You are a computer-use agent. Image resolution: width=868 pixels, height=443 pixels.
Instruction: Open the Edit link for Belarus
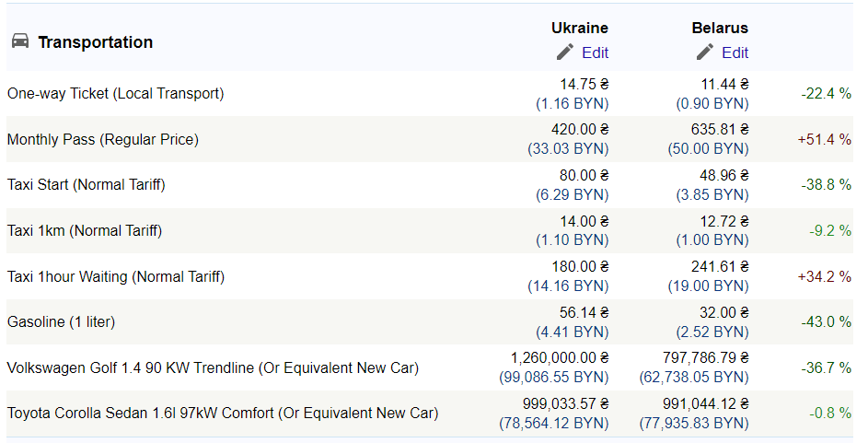pos(735,53)
